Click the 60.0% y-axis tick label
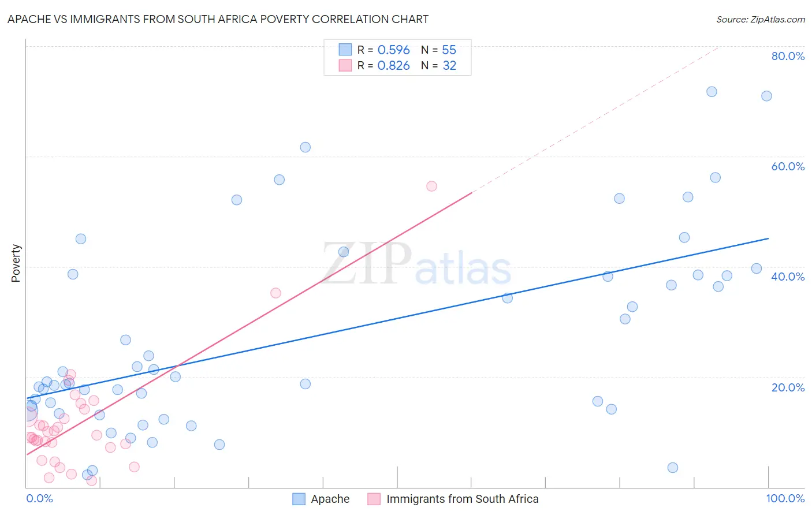This screenshot has width=812, height=515. pos(788,166)
